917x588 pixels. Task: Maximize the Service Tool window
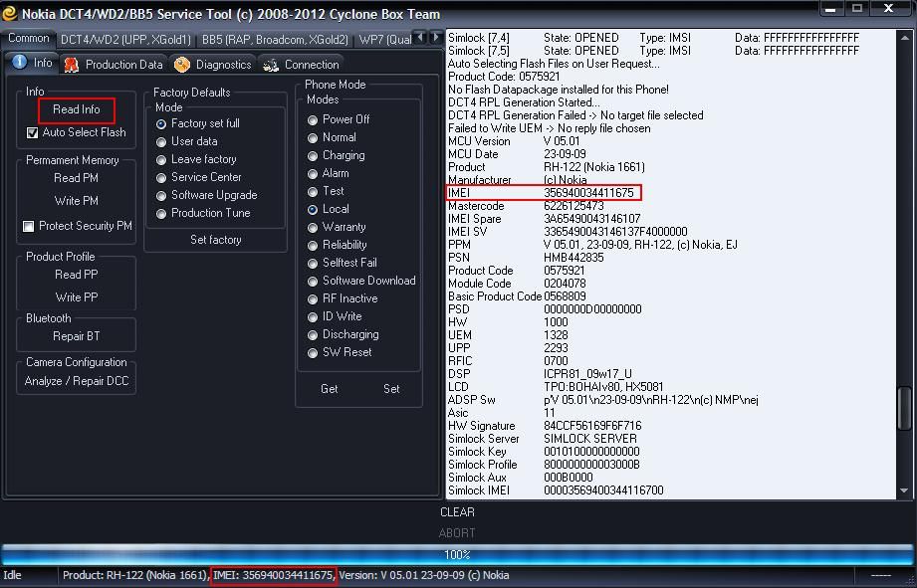(857, 9)
